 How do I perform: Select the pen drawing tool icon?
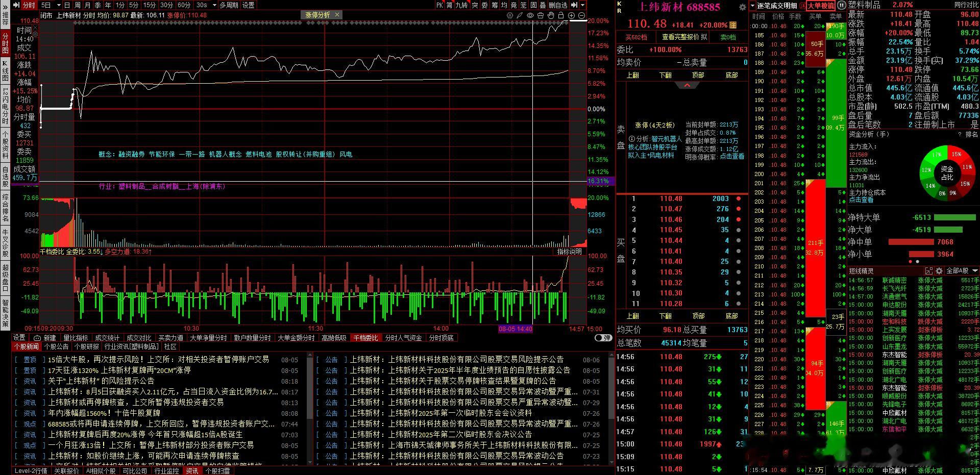pos(520,15)
